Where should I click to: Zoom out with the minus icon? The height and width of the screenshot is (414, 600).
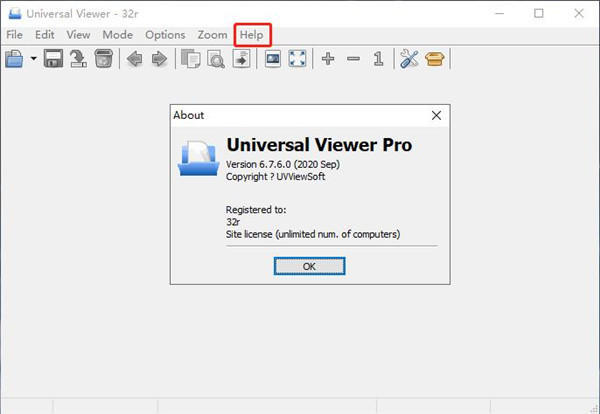(x=353, y=59)
